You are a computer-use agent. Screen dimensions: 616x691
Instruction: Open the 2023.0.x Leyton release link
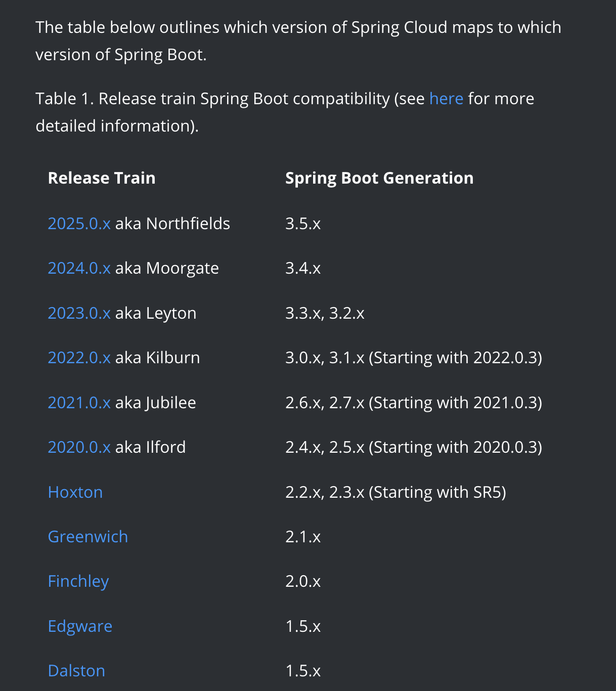(79, 313)
